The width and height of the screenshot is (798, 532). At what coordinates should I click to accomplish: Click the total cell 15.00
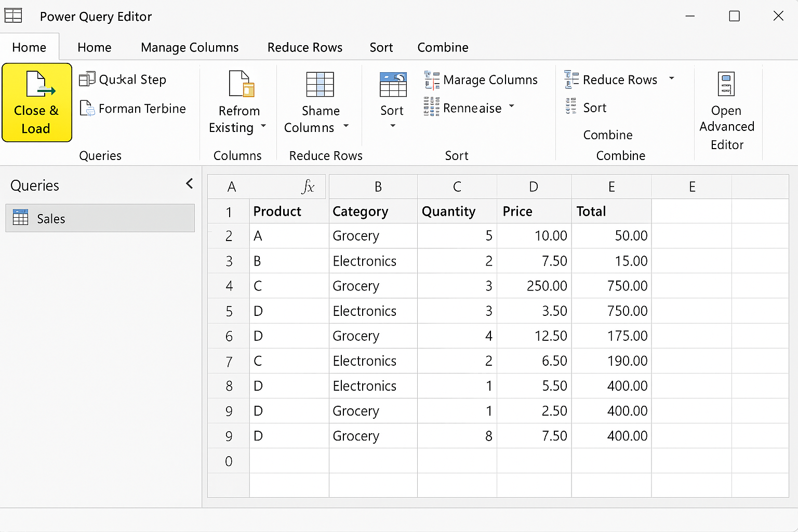click(611, 261)
